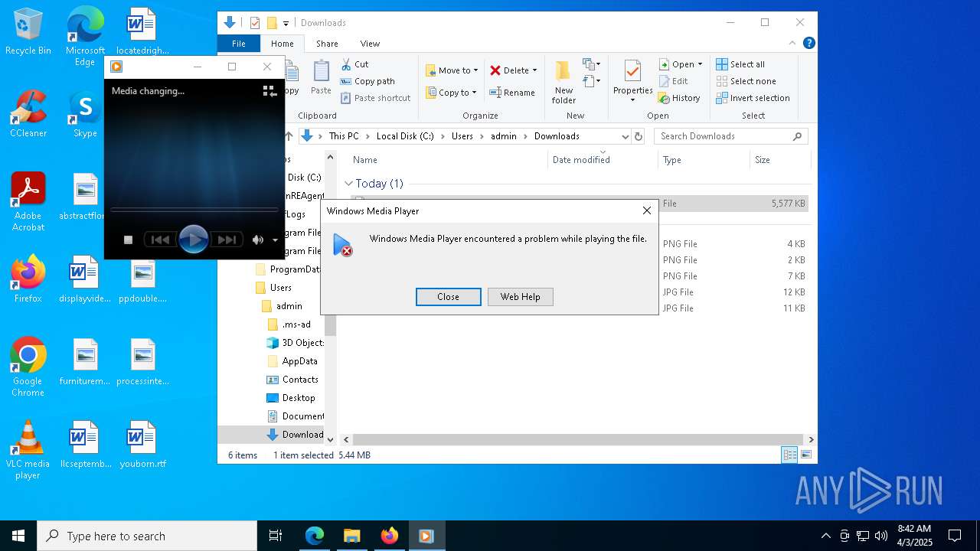The image size is (980, 551).
Task: Click Select all
Action: pos(740,64)
